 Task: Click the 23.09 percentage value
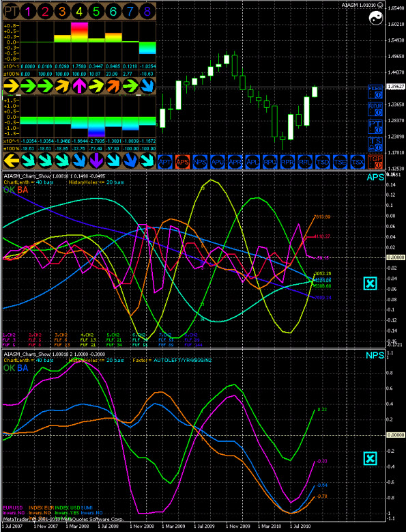pyautogui.click(x=113, y=74)
